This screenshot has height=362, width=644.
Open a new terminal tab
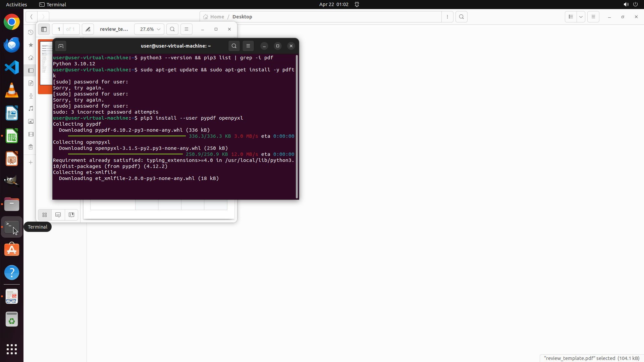pos(61,46)
